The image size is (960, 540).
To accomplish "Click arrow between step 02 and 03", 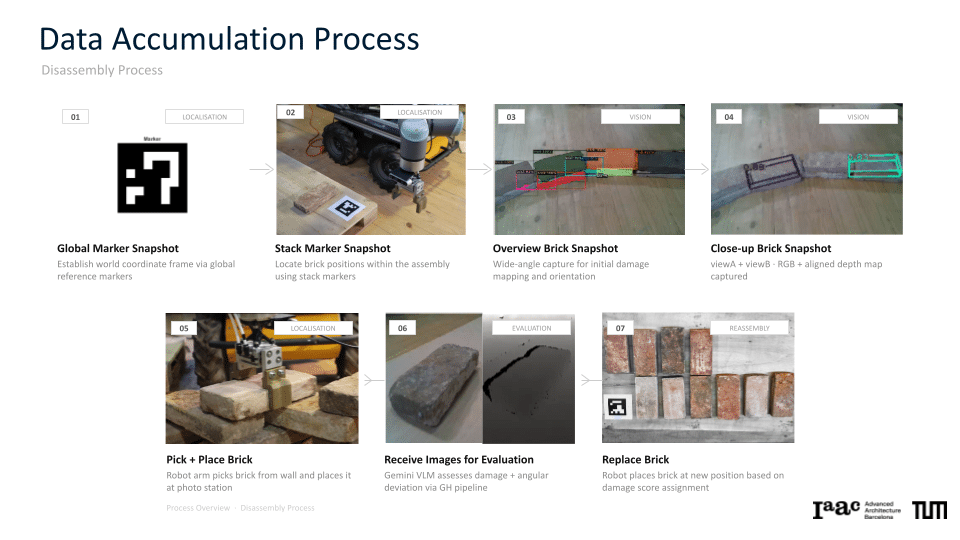I will (479, 169).
